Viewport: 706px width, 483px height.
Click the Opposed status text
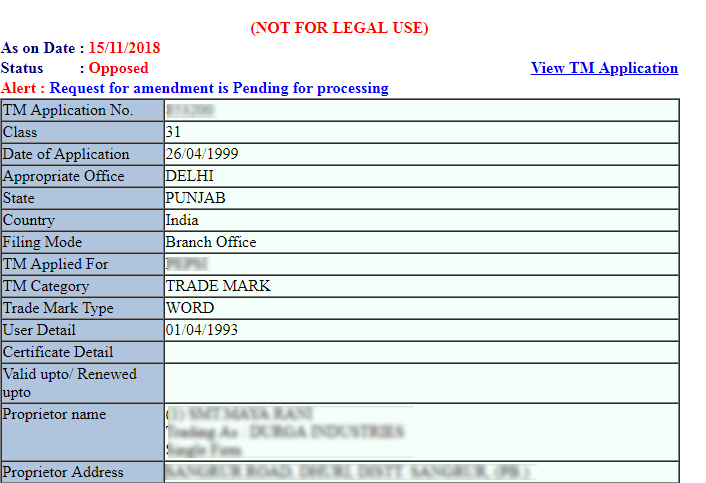pos(118,68)
